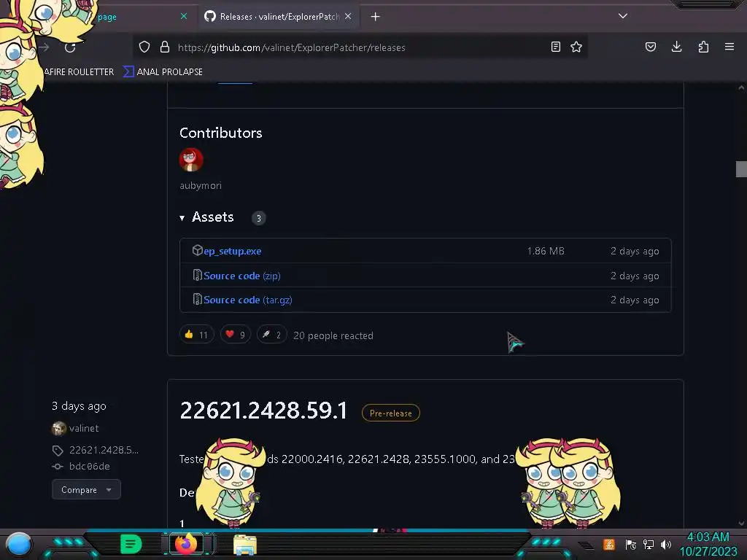Click the orange tray icon
The width and height of the screenshot is (747, 560).
pyautogui.click(x=609, y=544)
